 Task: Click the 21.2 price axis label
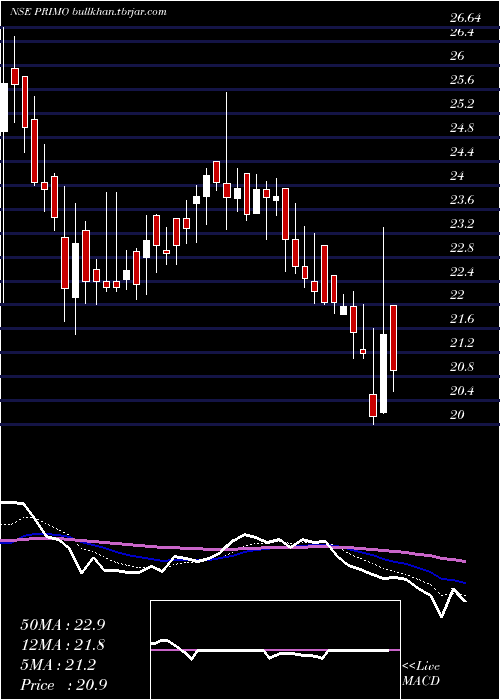(462, 343)
